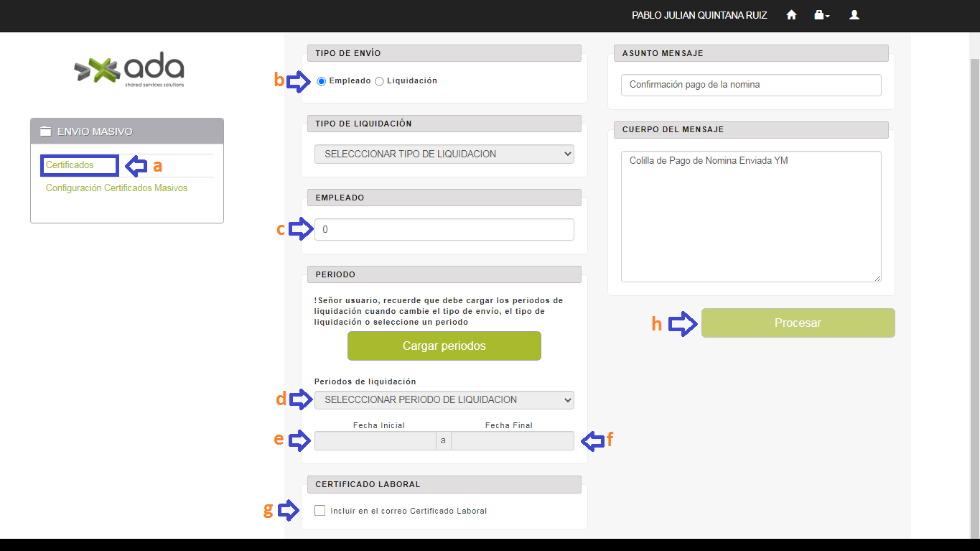Screen dimensions: 980x551
Task: Open the Certificados menu item
Action: (70, 165)
